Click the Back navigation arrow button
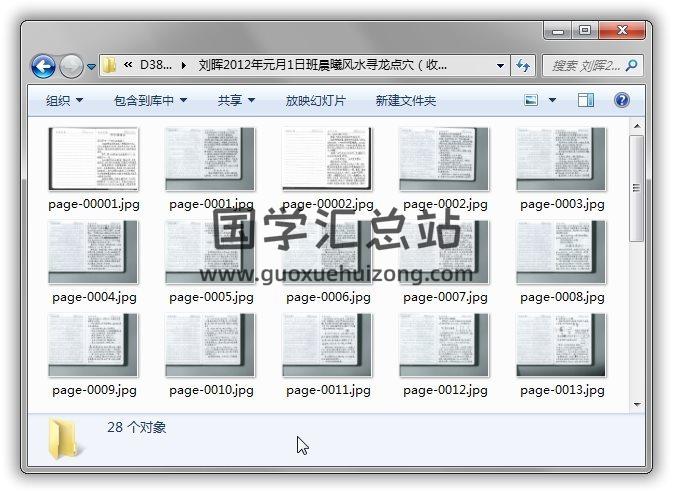The width and height of the screenshot is (673, 494). pos(43,67)
